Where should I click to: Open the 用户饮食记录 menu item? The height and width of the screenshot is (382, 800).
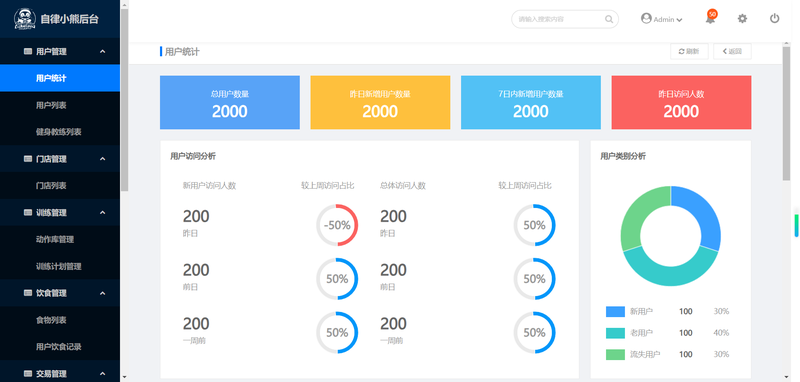pyautogui.click(x=60, y=347)
